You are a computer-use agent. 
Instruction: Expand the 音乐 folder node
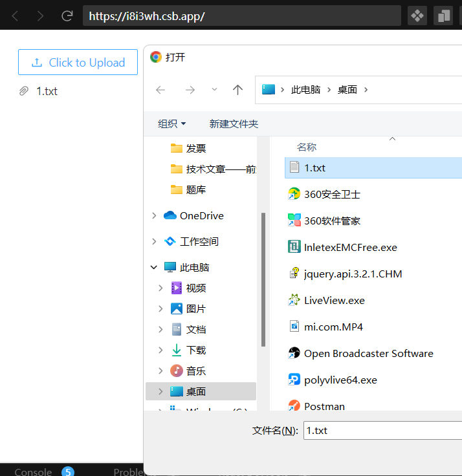[x=160, y=371]
